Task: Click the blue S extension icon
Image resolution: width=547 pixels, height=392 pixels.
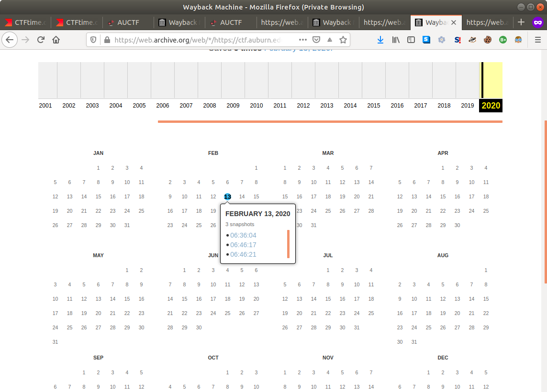Action: [426, 40]
